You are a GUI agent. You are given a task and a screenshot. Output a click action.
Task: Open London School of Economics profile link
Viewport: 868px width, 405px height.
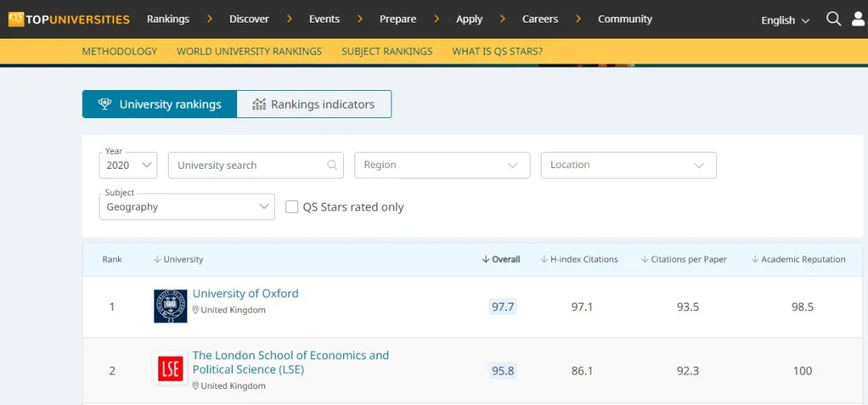pos(291,362)
